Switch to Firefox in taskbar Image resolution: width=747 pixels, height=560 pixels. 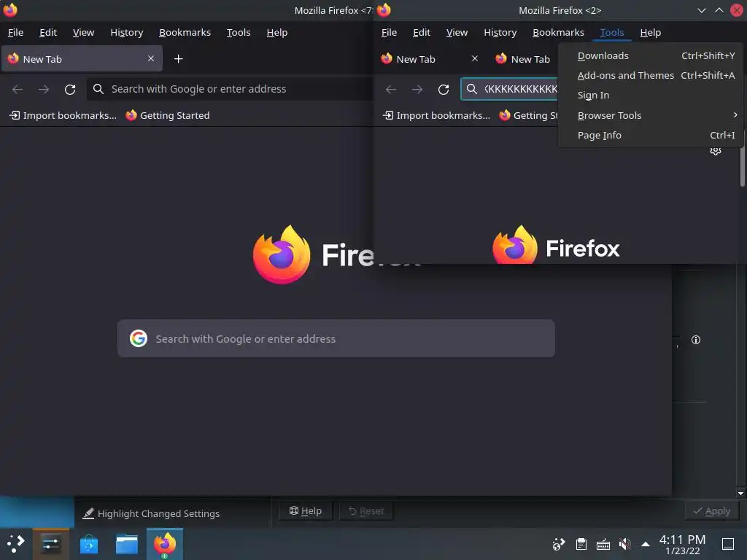click(165, 544)
